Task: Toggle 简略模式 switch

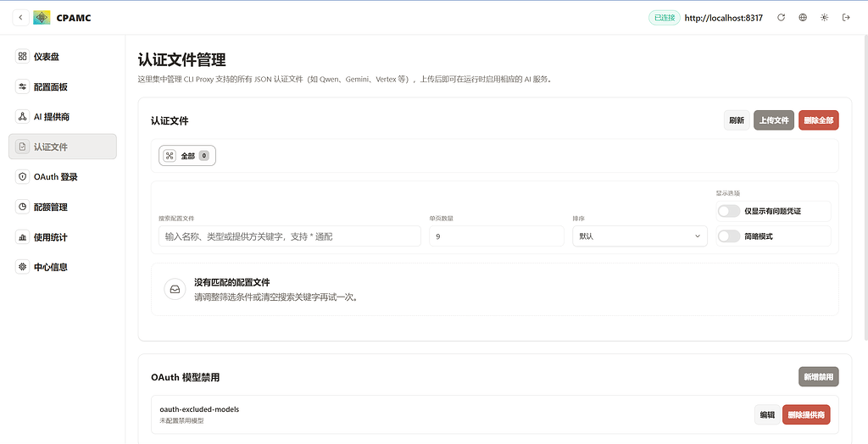Action: pos(728,236)
